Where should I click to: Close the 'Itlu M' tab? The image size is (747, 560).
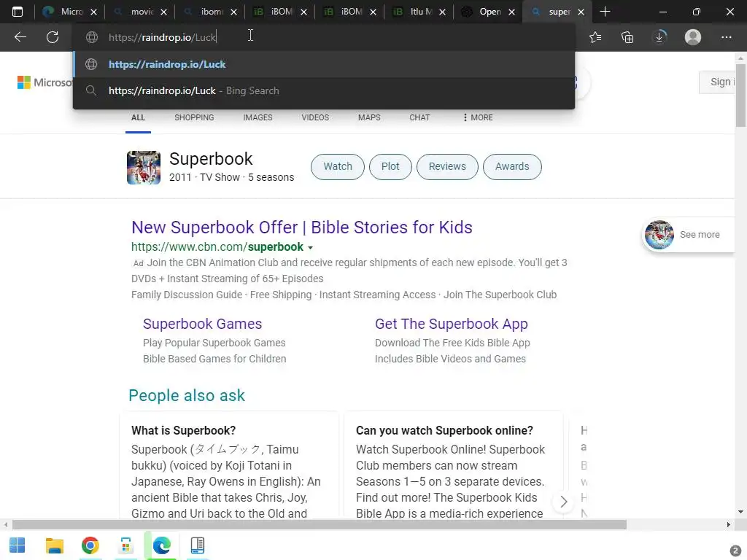tap(442, 12)
